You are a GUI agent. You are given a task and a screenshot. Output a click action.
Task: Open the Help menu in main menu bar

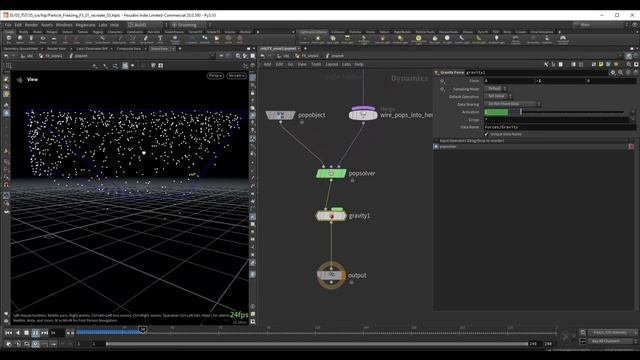(114, 25)
